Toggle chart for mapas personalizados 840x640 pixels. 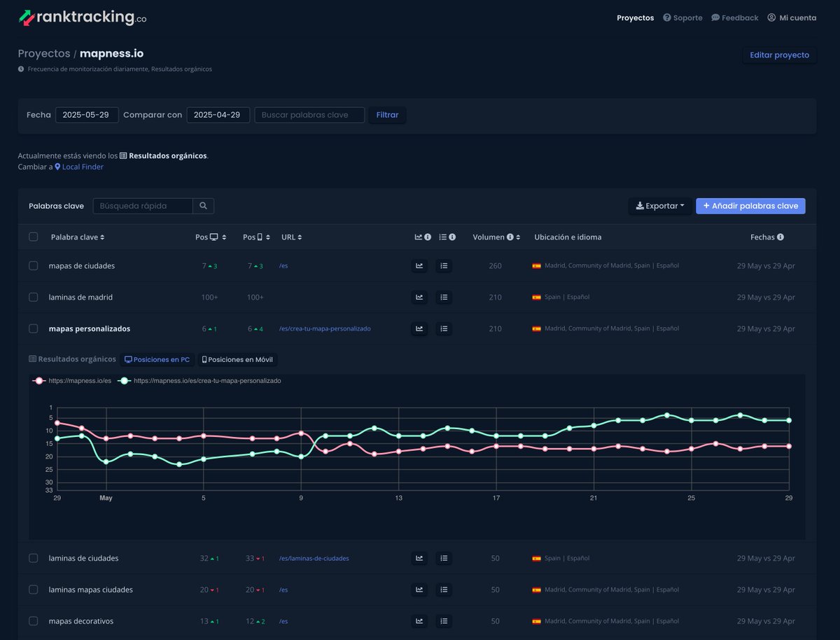[x=419, y=328]
